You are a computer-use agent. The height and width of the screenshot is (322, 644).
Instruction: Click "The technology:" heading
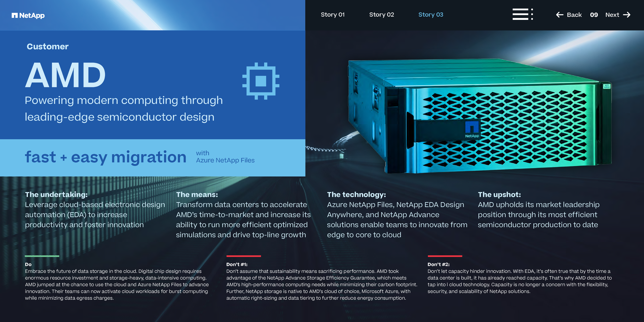click(356, 194)
